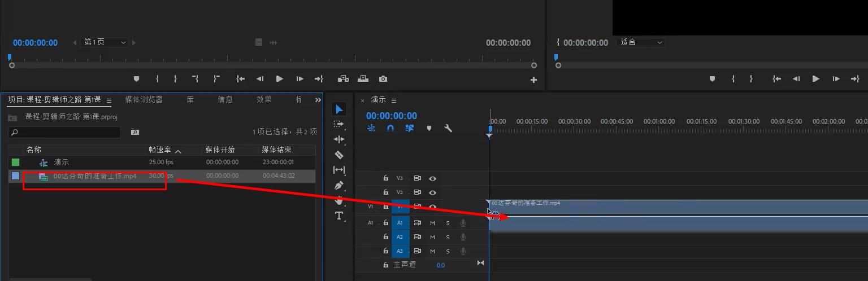The width and height of the screenshot is (868, 281).
Task: Select the 演示 sequence row
Action: click(x=162, y=163)
